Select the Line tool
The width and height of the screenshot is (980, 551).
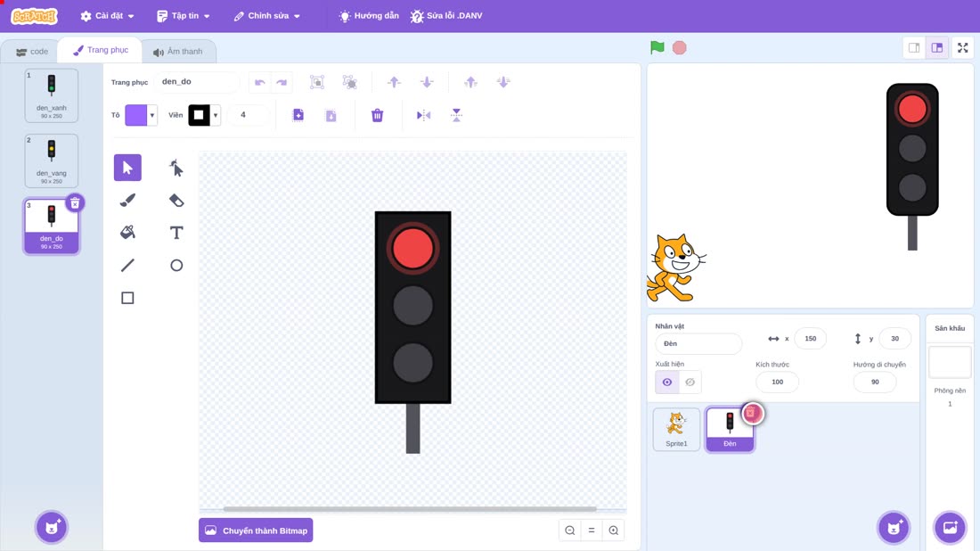127,265
